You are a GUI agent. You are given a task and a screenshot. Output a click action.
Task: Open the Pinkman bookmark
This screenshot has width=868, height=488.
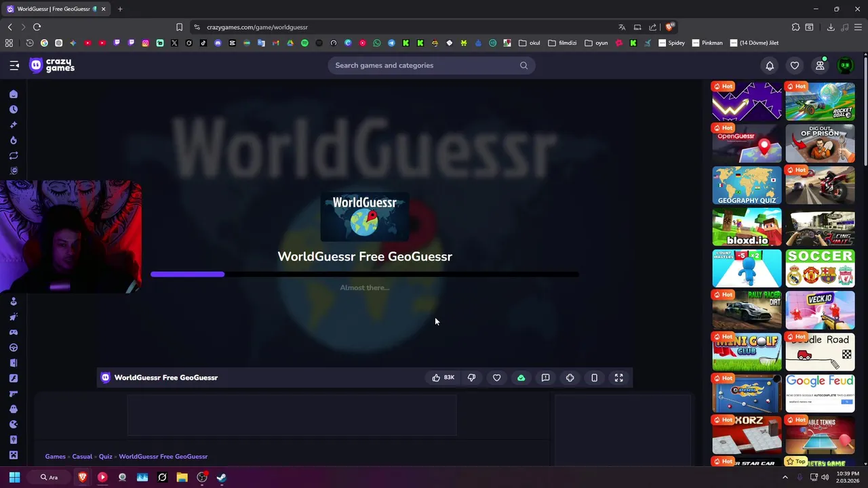(707, 43)
